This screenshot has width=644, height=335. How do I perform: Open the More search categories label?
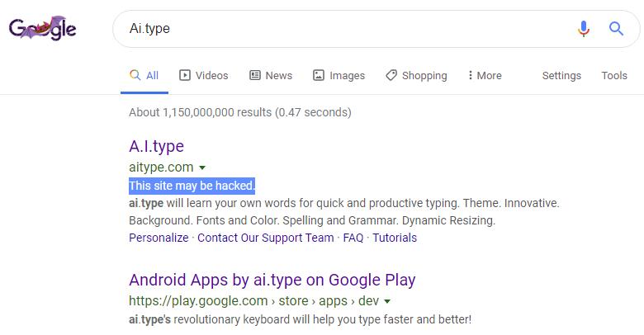[x=489, y=76]
